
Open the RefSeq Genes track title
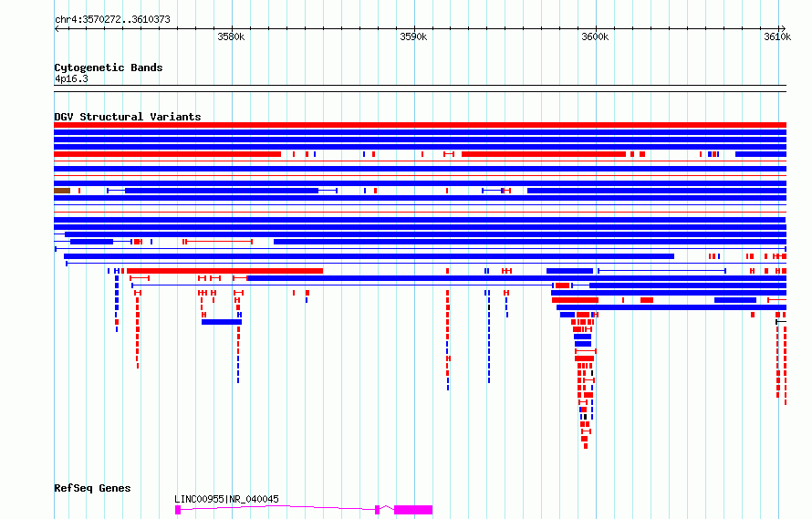tap(92, 488)
